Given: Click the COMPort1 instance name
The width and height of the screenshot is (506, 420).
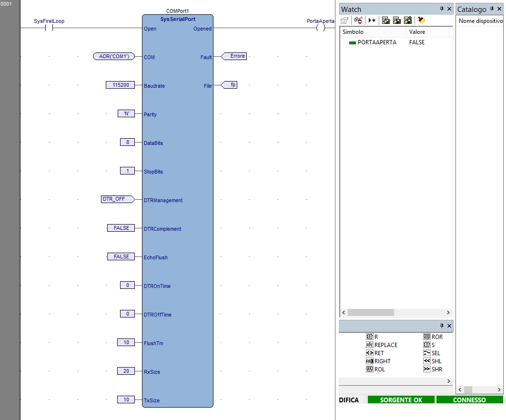Looking at the screenshot, I should pyautogui.click(x=178, y=11).
